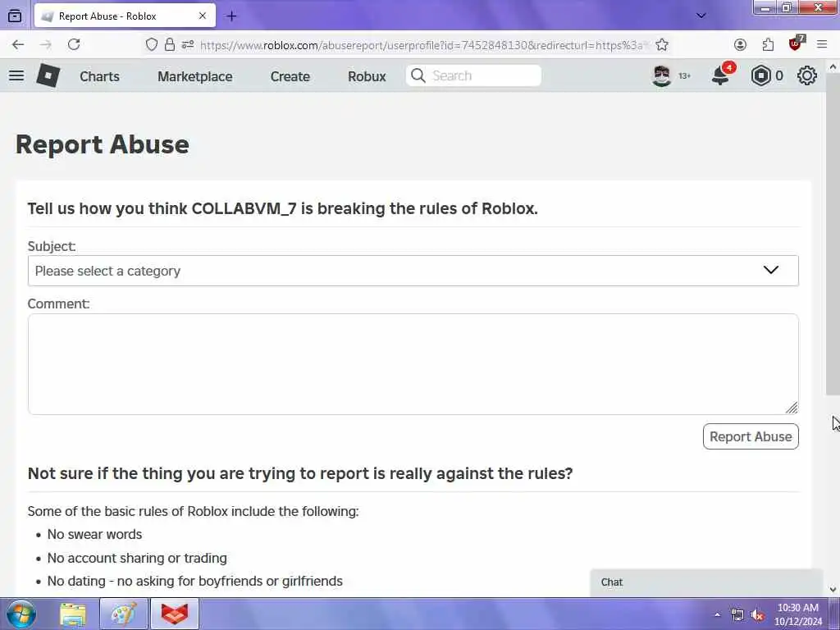The width and height of the screenshot is (840, 630).
Task: Click the scrollbar down arrow
Action: coord(833,589)
